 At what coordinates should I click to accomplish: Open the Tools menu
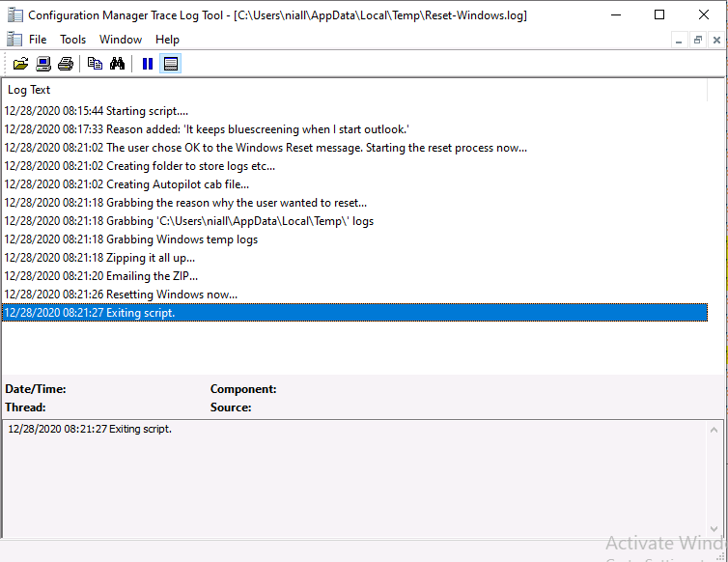[72, 40]
